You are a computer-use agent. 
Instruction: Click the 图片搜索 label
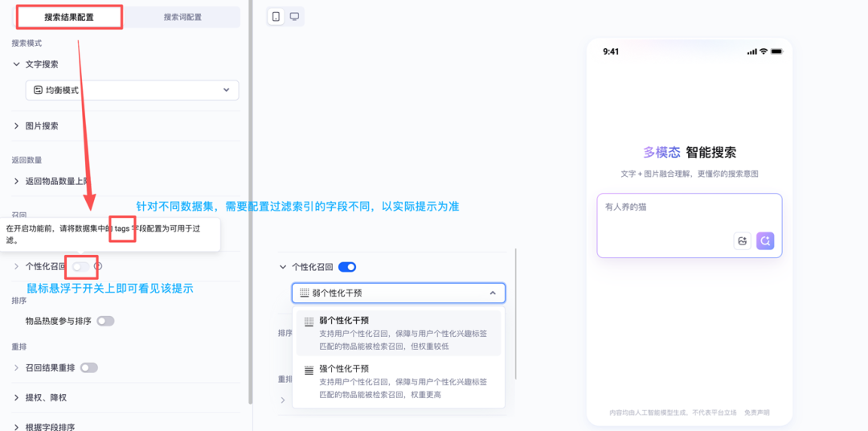[x=42, y=126]
